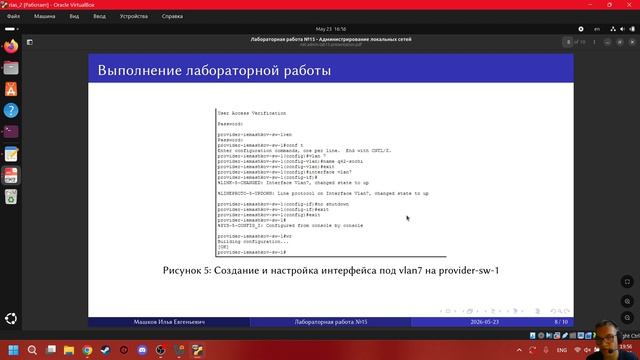Click the VirtualBox USB status icon

click(565, 336)
